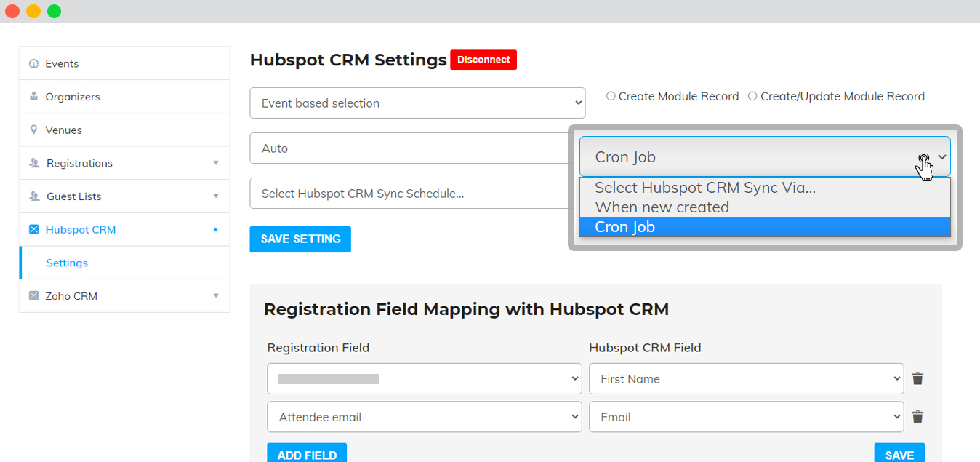Expand the Zoho CRM sidebar arrow

(x=216, y=296)
